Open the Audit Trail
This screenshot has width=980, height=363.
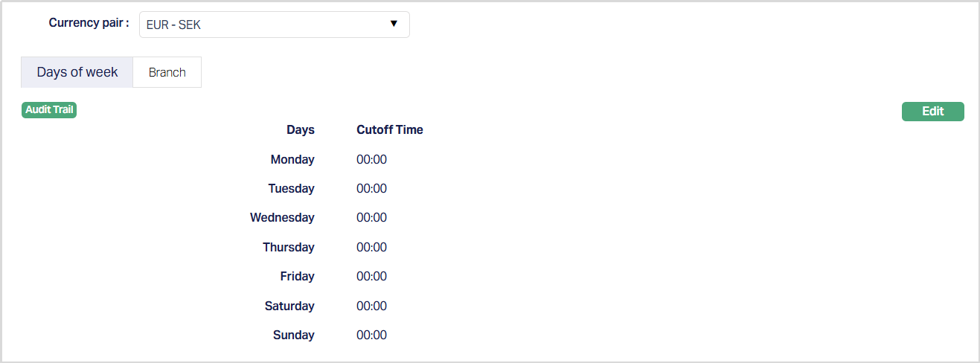point(49,110)
